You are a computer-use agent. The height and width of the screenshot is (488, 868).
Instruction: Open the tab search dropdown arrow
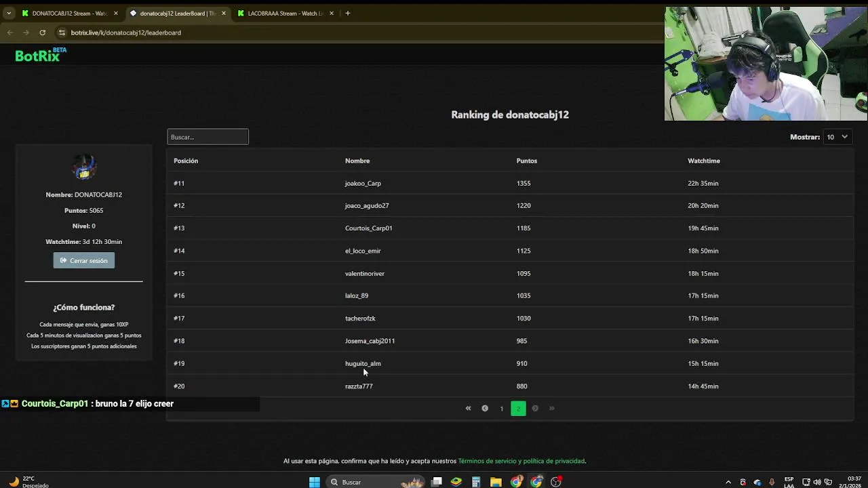point(9,13)
